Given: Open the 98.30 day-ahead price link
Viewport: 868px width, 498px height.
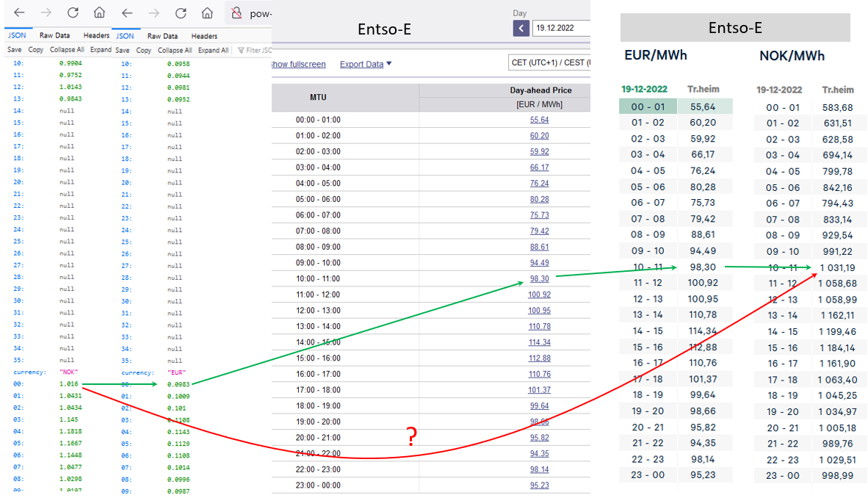Looking at the screenshot, I should point(539,278).
